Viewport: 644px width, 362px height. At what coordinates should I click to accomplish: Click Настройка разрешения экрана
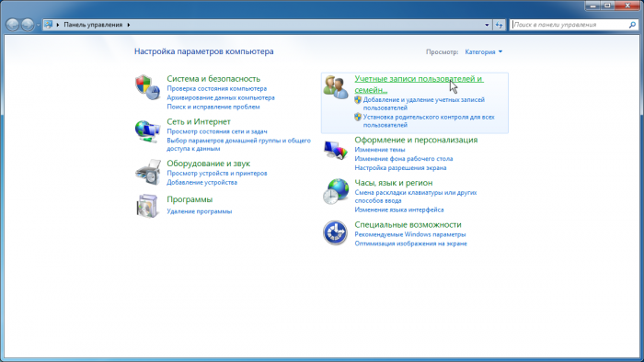[400, 167]
